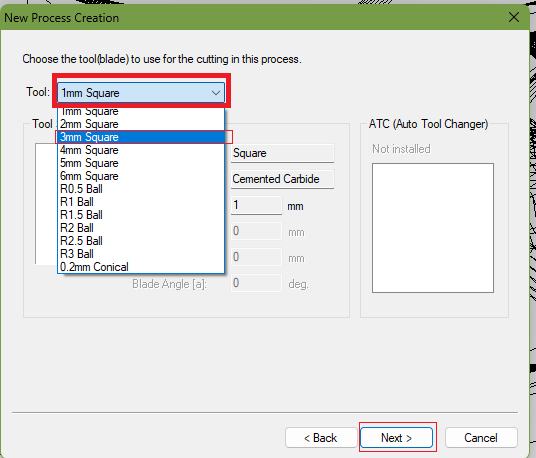Image resolution: width=536 pixels, height=458 pixels.
Task: Pick R1 Ball from the dropdown
Action: click(141, 202)
